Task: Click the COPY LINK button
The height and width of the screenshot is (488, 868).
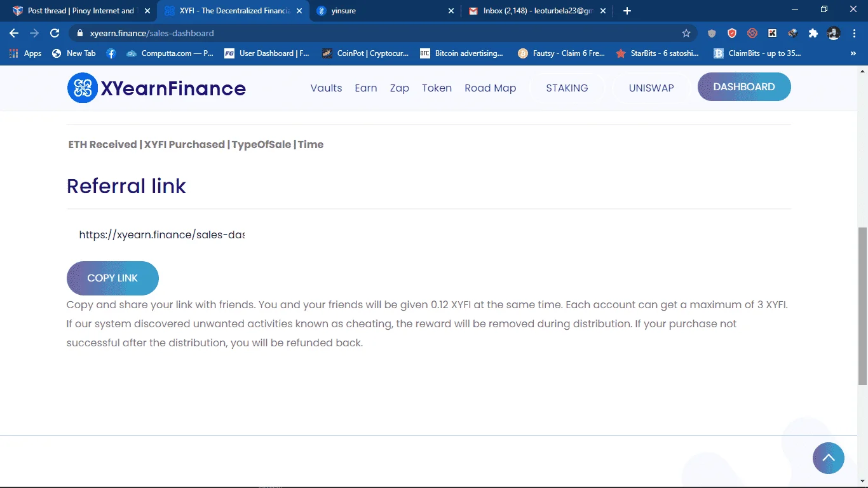Action: [x=112, y=278]
